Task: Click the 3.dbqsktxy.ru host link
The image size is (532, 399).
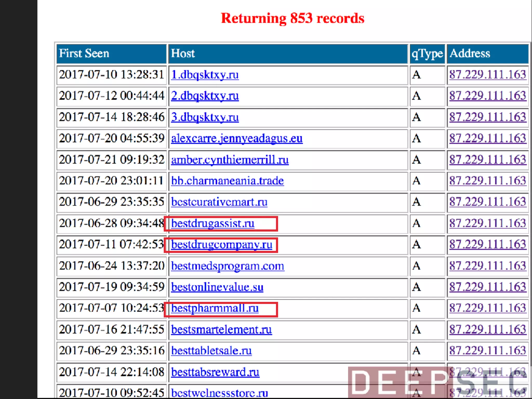Action: (205, 117)
